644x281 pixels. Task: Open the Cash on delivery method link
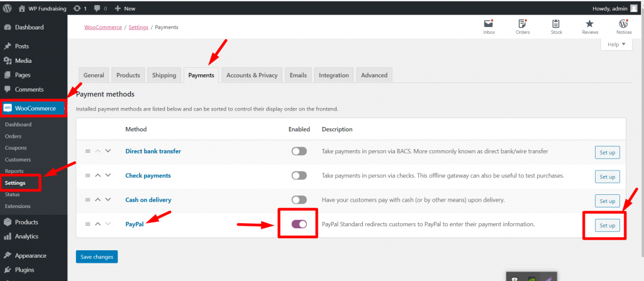pyautogui.click(x=148, y=200)
